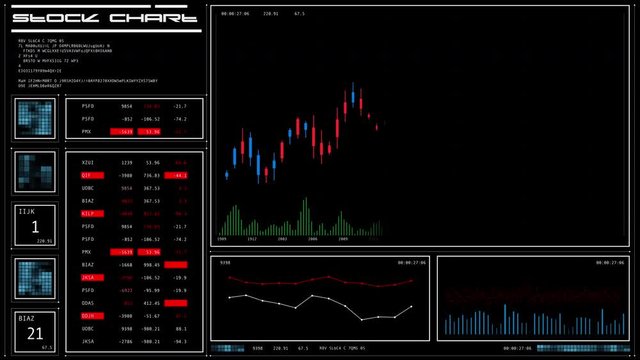The image size is (640, 360).
Task: Select the red-highlighted KILP ticker
Action: pyautogui.click(x=92, y=213)
